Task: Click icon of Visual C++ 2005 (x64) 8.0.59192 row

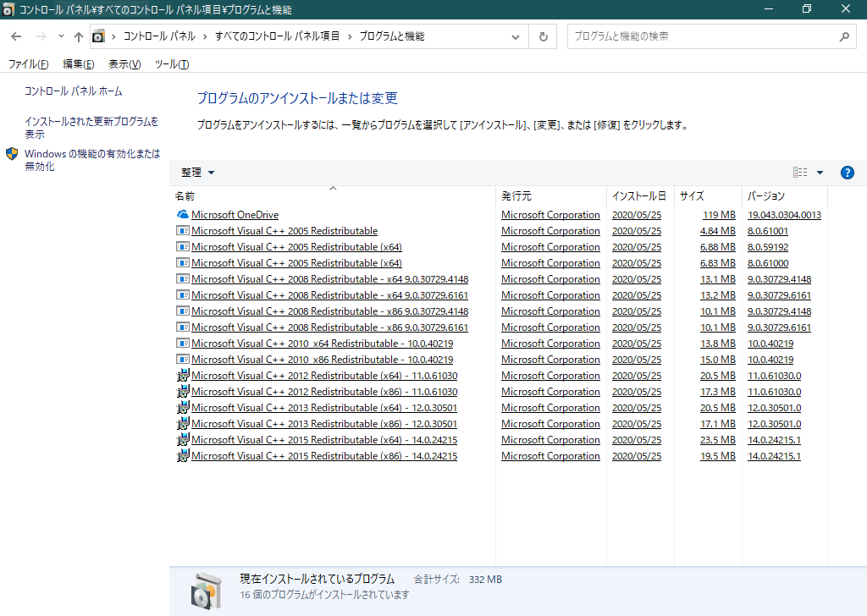Action: (183, 246)
